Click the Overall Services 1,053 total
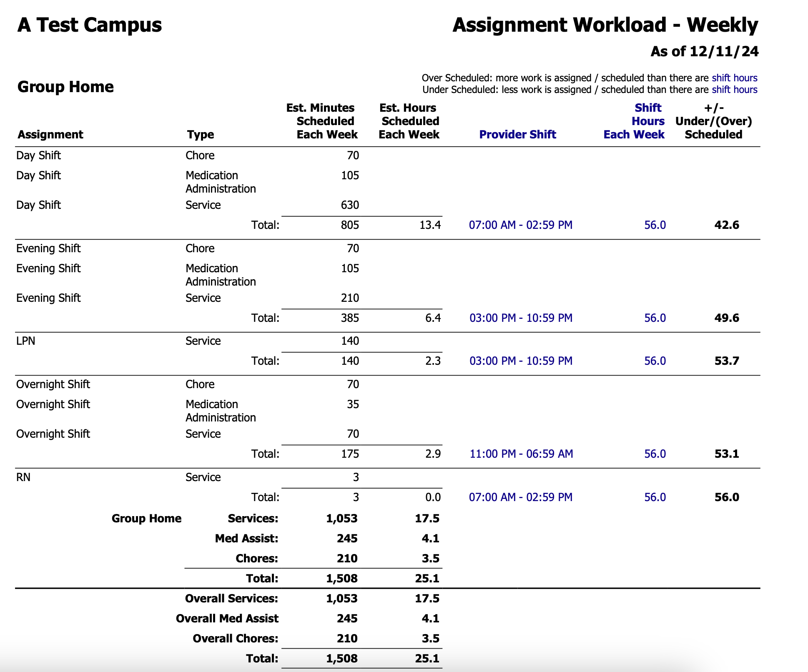Screen dimensions: 808x672 [x=341, y=599]
